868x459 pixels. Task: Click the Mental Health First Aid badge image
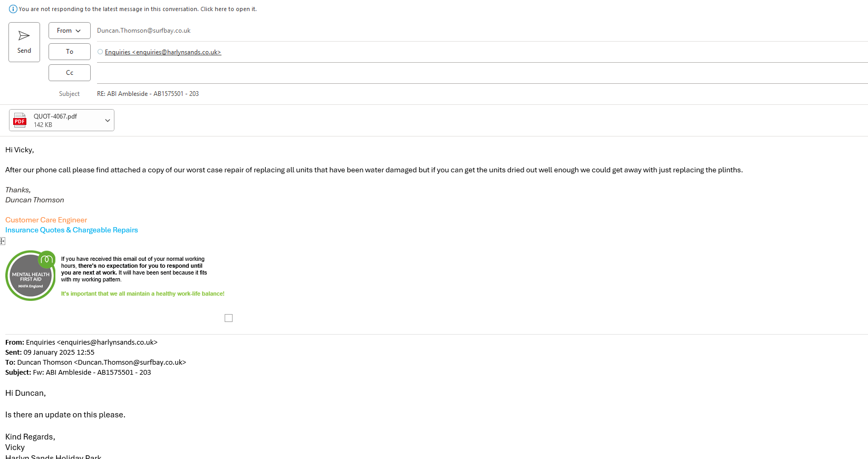tap(31, 276)
